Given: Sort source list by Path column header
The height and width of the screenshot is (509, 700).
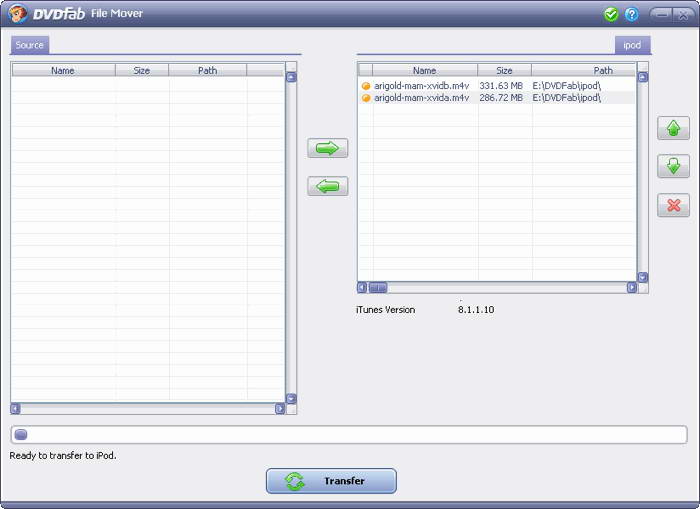Looking at the screenshot, I should point(208,70).
